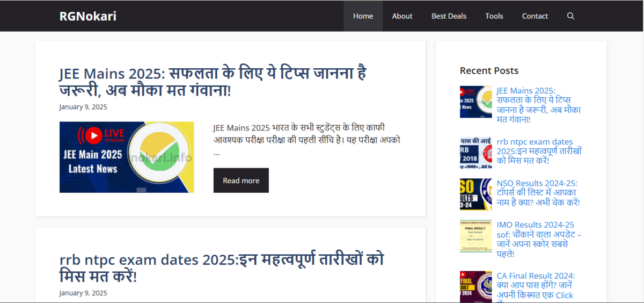The height and width of the screenshot is (303, 644).
Task: Click the JEE Main 2025 Latest News featured image
Action: (x=127, y=157)
